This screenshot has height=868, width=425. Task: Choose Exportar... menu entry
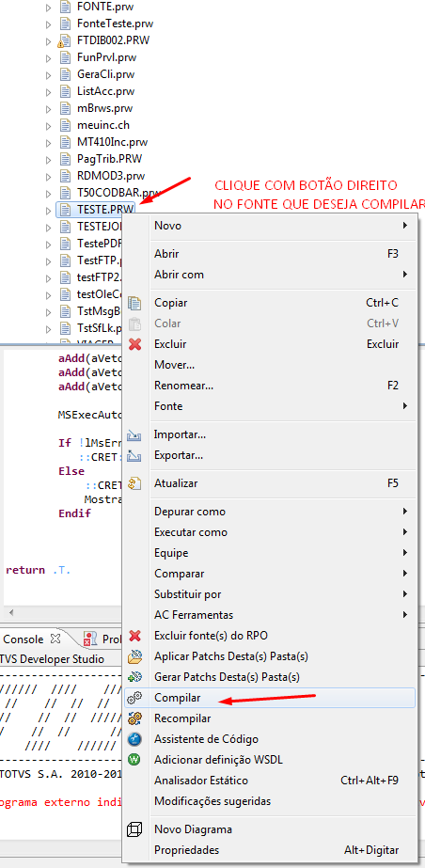[270, 455]
